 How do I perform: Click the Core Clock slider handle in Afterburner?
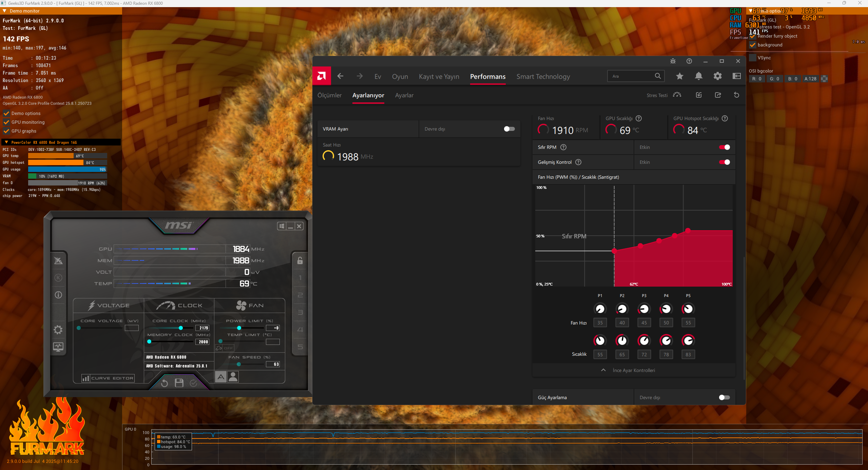tap(181, 328)
